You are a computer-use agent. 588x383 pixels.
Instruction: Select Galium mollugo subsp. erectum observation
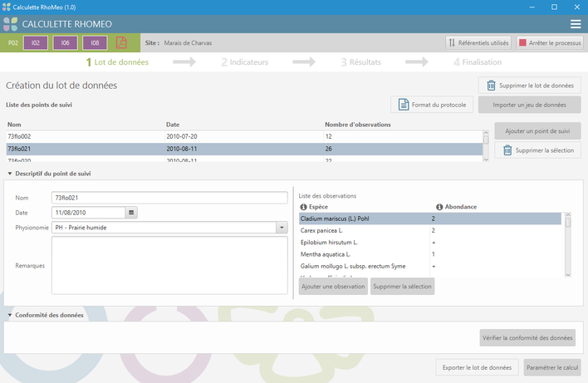(x=430, y=267)
